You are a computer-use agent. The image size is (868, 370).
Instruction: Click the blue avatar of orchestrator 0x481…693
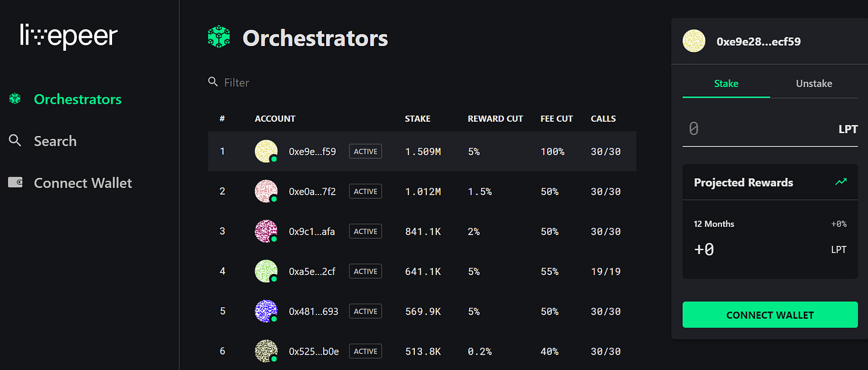tap(266, 311)
